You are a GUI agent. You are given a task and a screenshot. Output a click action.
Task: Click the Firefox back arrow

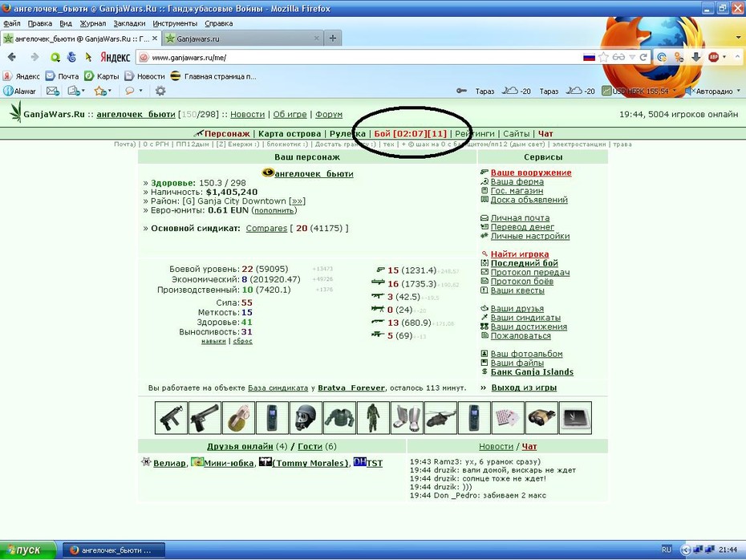coord(12,57)
